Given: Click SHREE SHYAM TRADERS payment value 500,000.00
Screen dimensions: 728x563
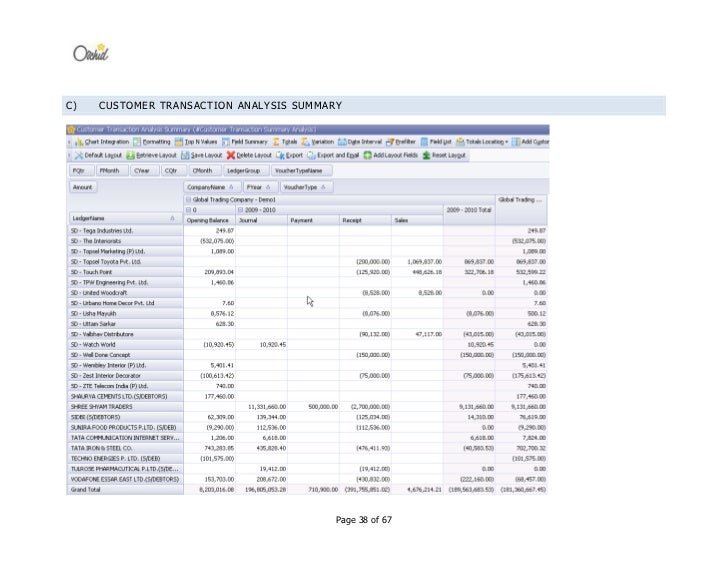Looking at the screenshot, I should pos(313,407).
